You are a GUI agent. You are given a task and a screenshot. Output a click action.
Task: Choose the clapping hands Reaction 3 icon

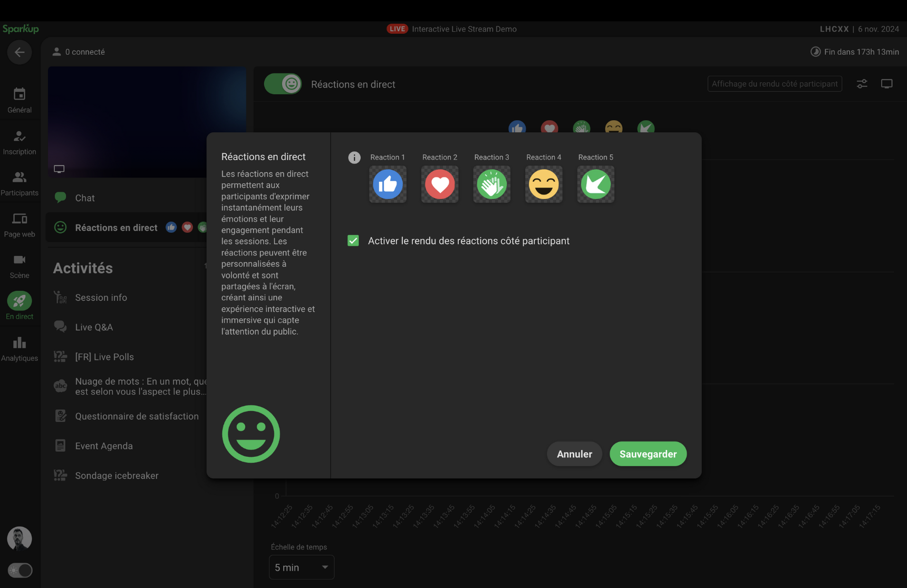tap(491, 184)
